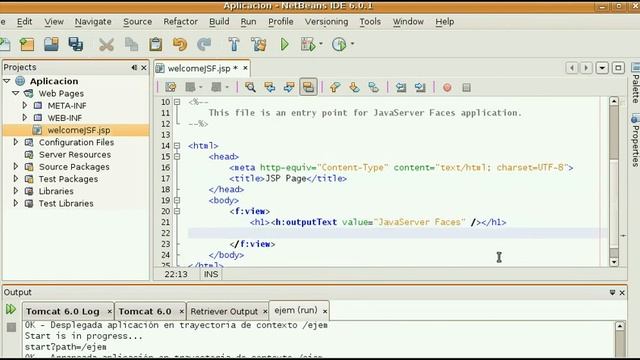Screen dimensions: 640x360
Task: Collapse the Aplicacion project node
Action: coord(7,81)
